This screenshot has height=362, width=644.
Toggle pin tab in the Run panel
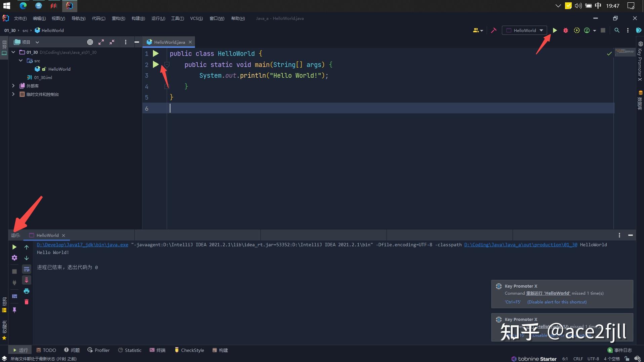point(14,310)
